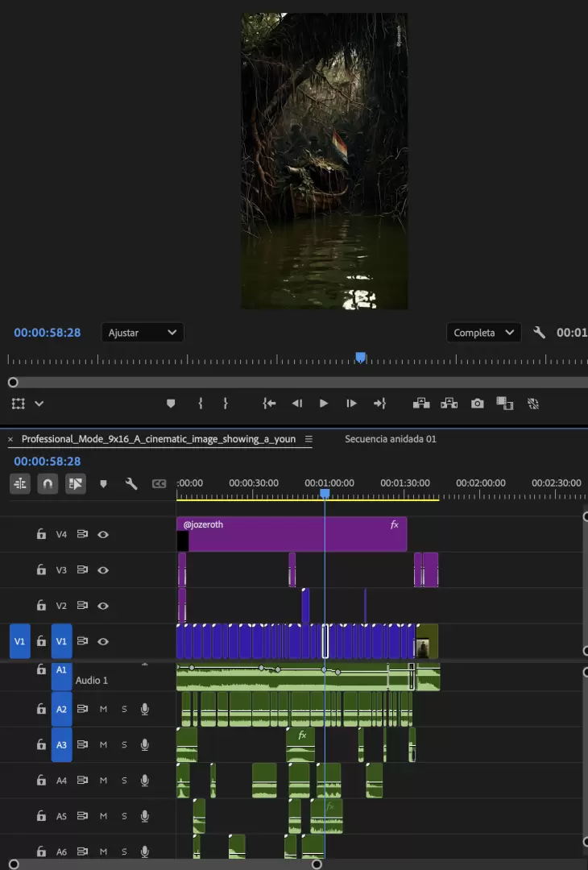
Task: Toggle V1 source patching button
Action: (20, 641)
